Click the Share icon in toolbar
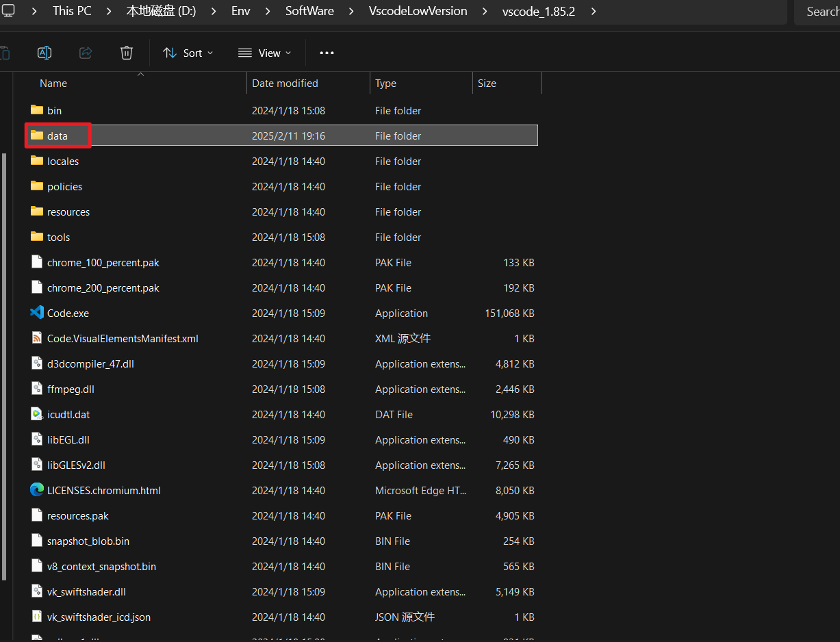 pyautogui.click(x=86, y=53)
